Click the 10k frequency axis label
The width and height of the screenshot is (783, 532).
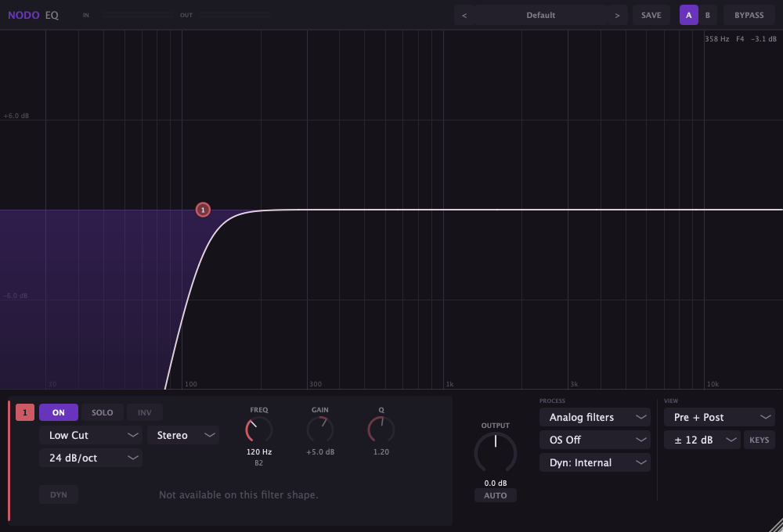713,384
